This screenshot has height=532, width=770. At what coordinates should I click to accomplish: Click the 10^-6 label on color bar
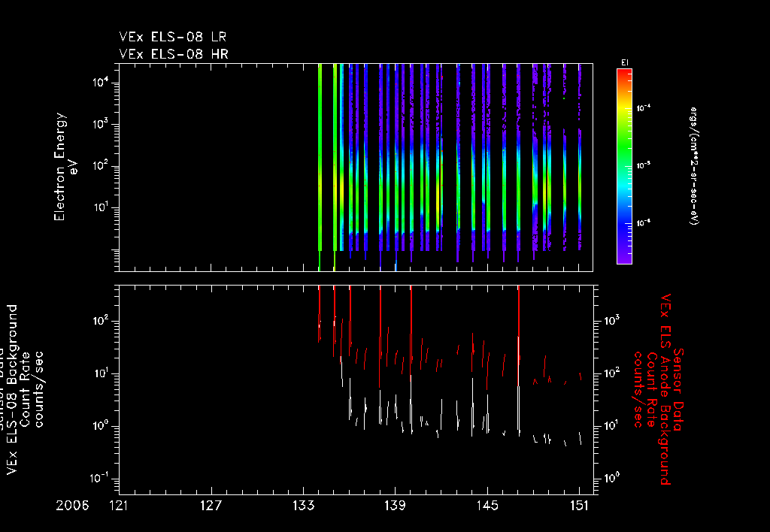(x=644, y=223)
